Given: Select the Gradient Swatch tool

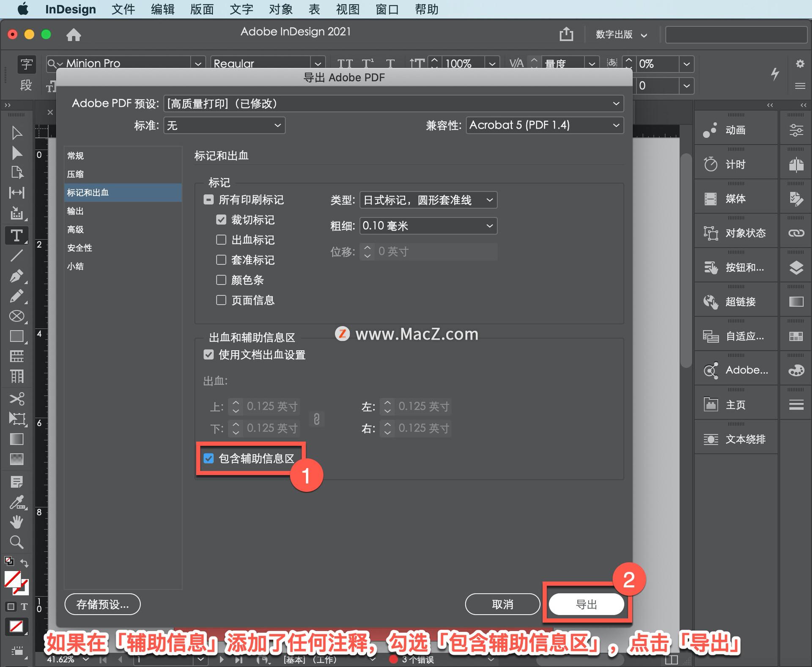Looking at the screenshot, I should coord(16,439).
